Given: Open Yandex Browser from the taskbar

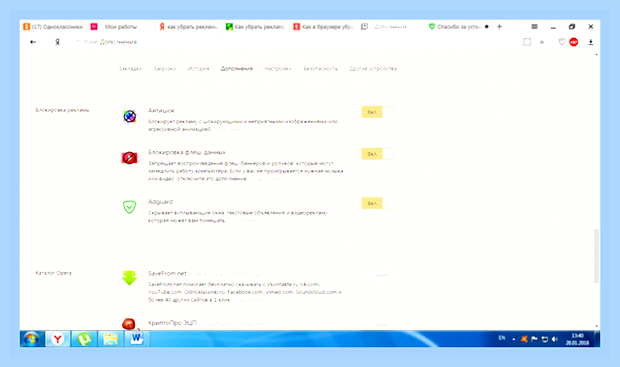Looking at the screenshot, I should (x=58, y=339).
